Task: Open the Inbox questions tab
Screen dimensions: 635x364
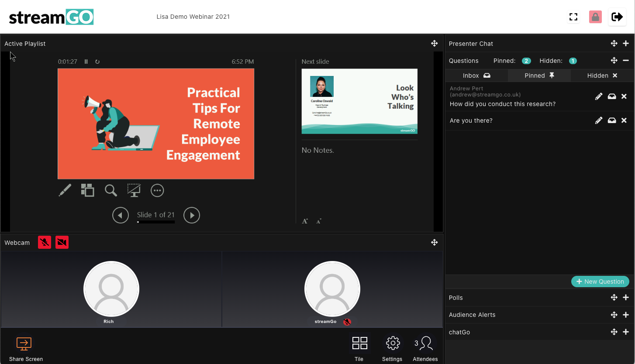Action: [476, 75]
